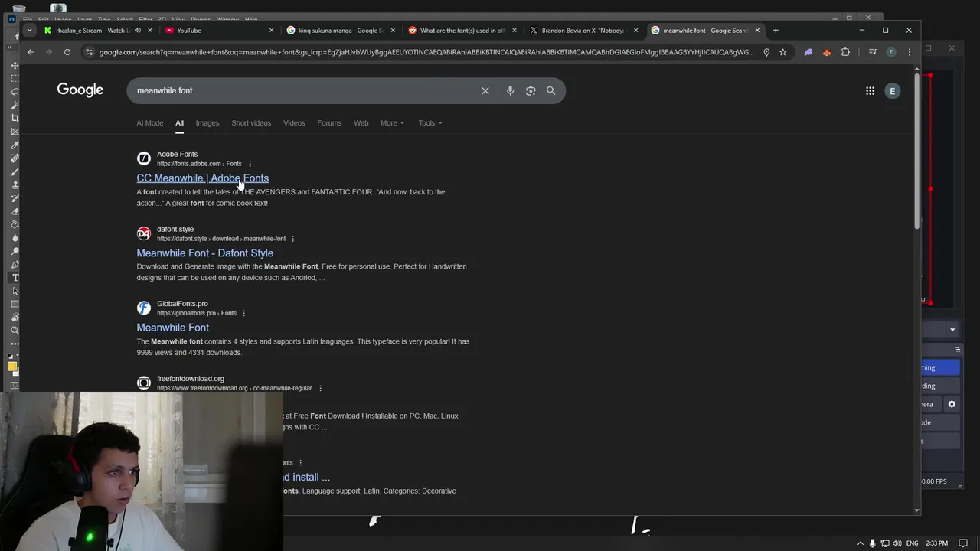Close the YouTube tab
The height and width of the screenshot is (551, 980).
271,31
